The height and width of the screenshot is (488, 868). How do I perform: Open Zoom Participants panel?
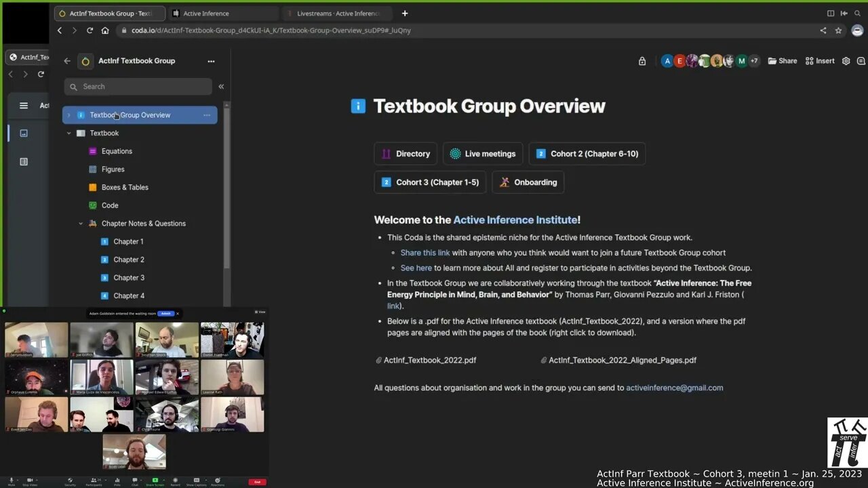click(x=94, y=481)
